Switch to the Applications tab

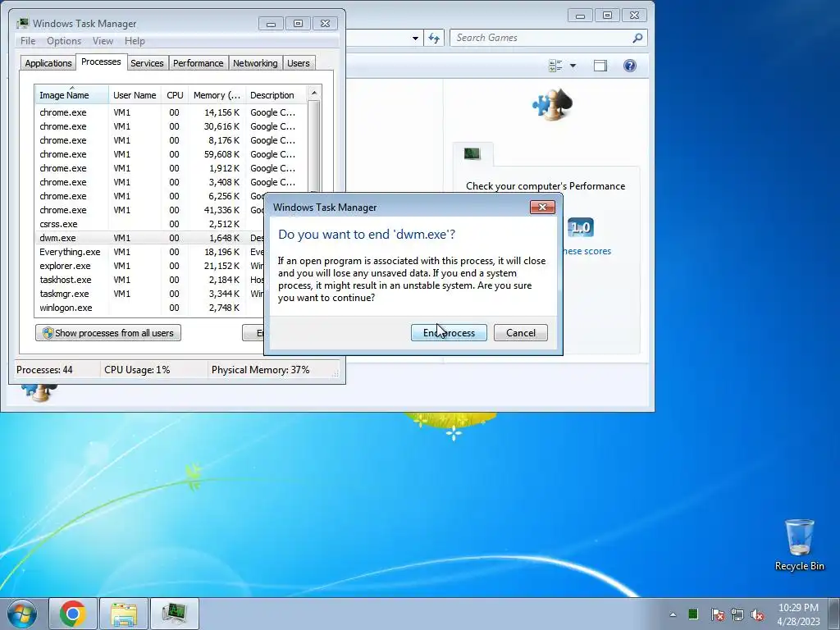point(48,63)
